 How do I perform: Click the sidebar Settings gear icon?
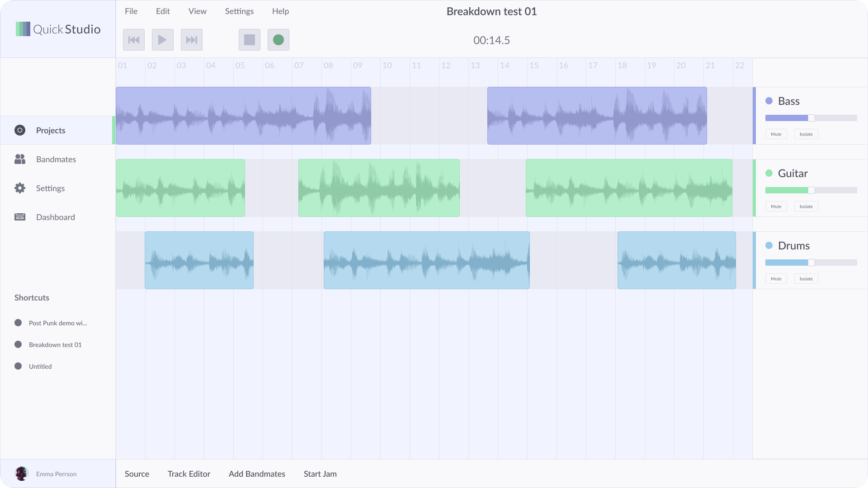tap(20, 188)
